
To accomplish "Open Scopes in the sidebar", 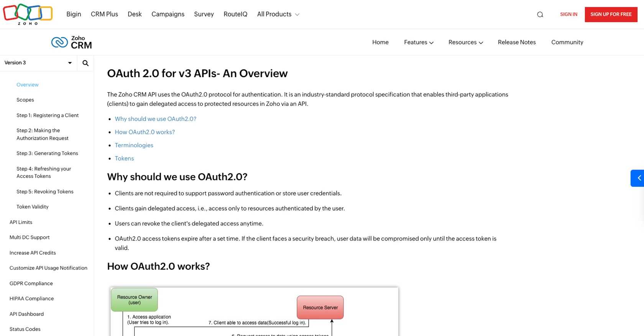I will point(25,100).
